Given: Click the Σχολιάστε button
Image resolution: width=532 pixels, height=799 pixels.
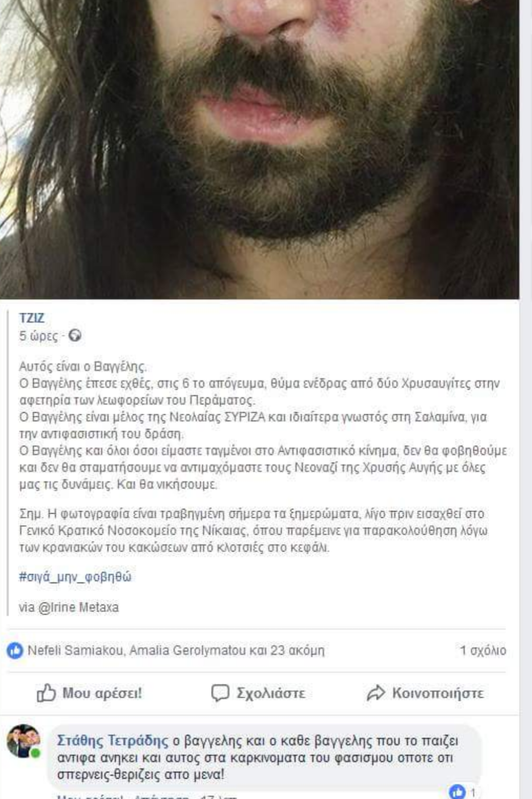Looking at the screenshot, I should 258,693.
